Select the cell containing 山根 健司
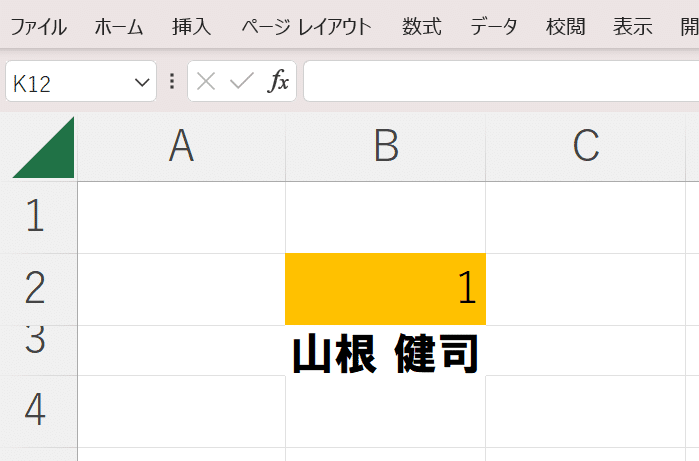 coord(386,350)
